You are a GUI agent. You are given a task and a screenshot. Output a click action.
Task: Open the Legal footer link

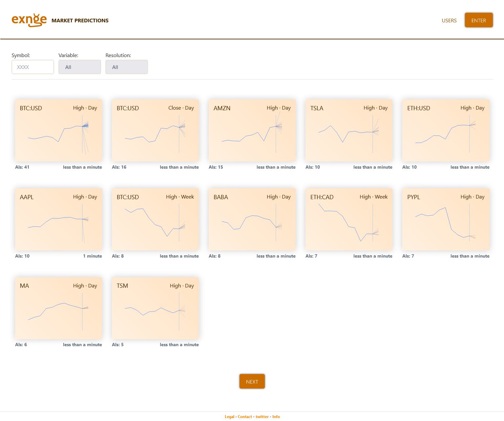[230, 417]
